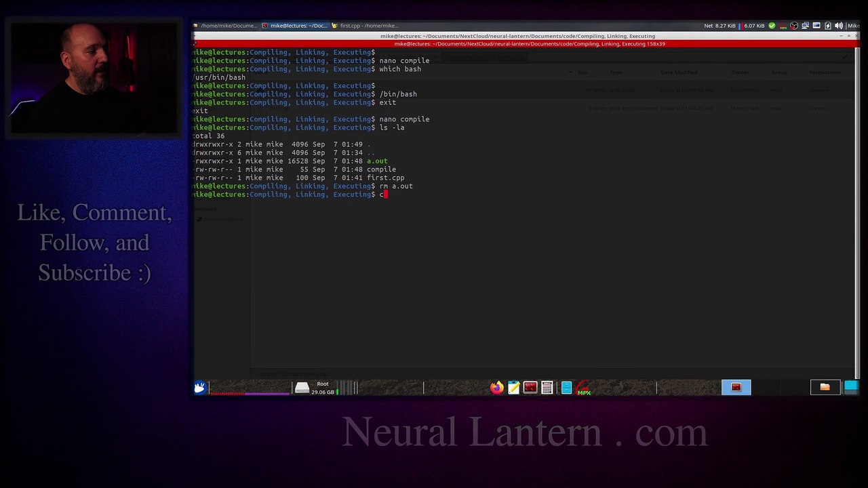Click the 6.07 KiB network readout
The image size is (868, 488).
tap(754, 26)
